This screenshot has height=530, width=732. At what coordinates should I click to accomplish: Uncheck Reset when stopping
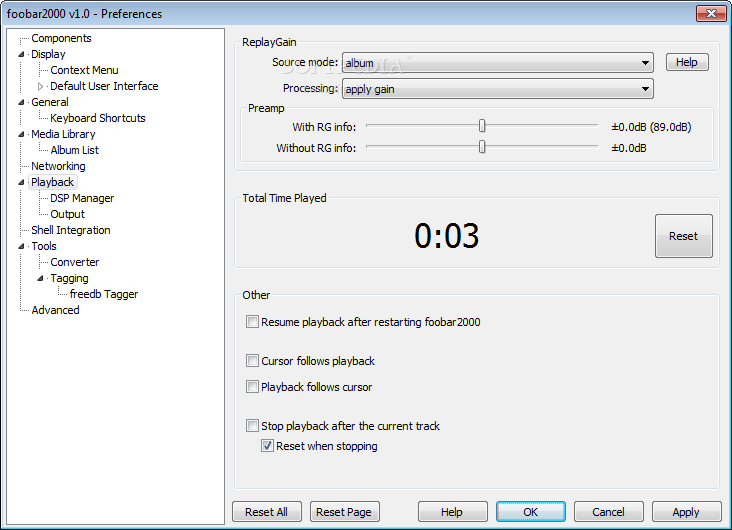267,445
